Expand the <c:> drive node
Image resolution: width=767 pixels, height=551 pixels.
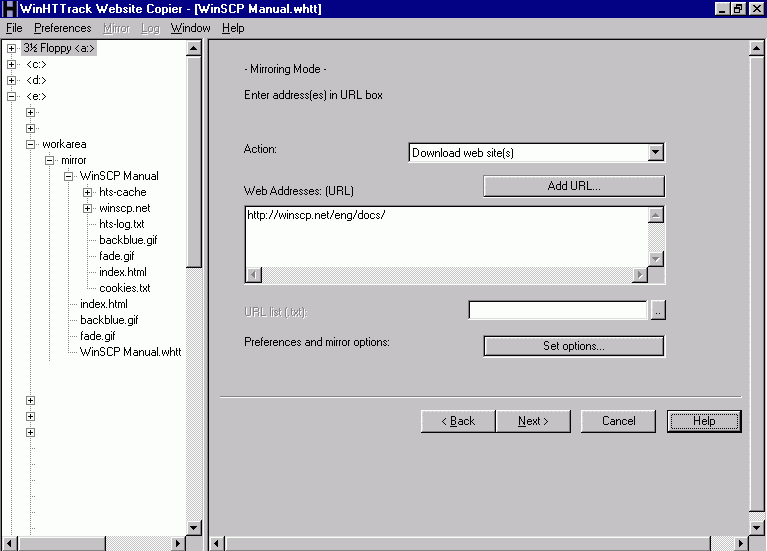pyautogui.click(x=11, y=65)
